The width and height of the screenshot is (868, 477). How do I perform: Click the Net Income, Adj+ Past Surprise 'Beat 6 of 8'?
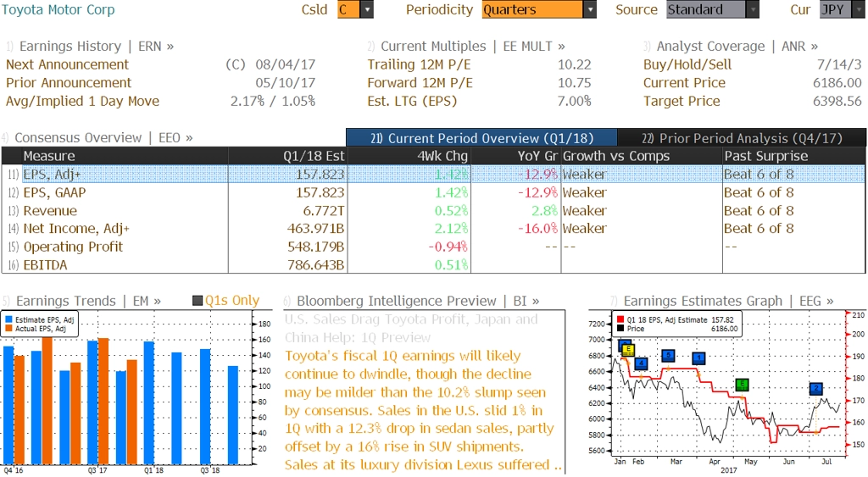759,229
